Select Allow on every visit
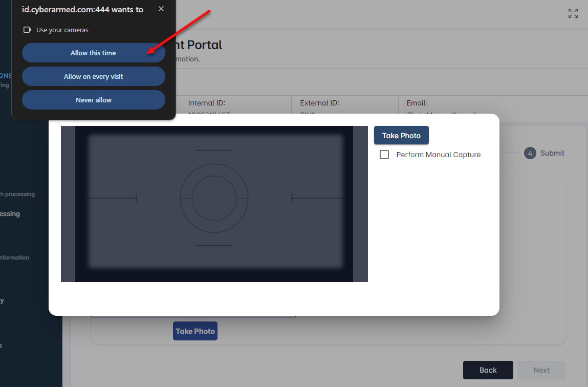 point(93,77)
